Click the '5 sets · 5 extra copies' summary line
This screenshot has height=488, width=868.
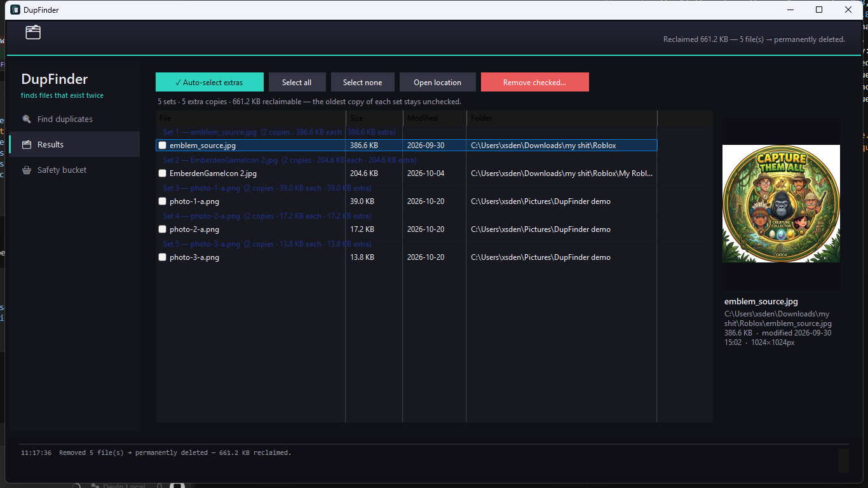point(309,102)
